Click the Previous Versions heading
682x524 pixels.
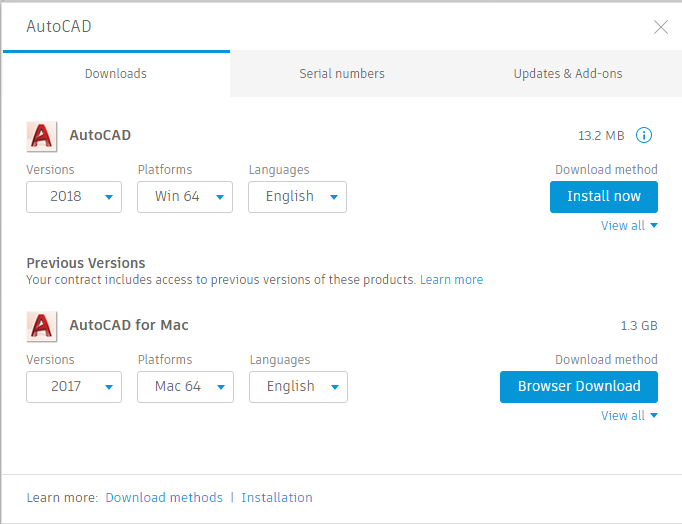click(x=86, y=263)
